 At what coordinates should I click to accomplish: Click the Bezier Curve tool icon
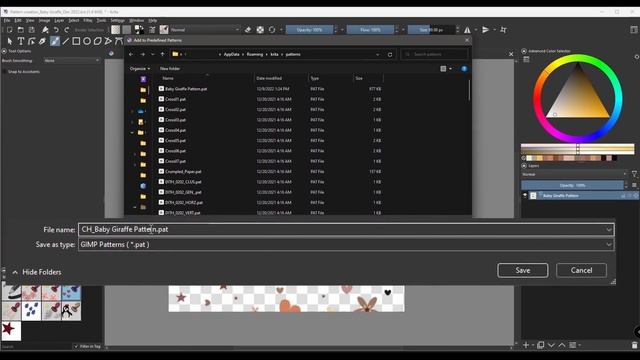click(x=118, y=41)
